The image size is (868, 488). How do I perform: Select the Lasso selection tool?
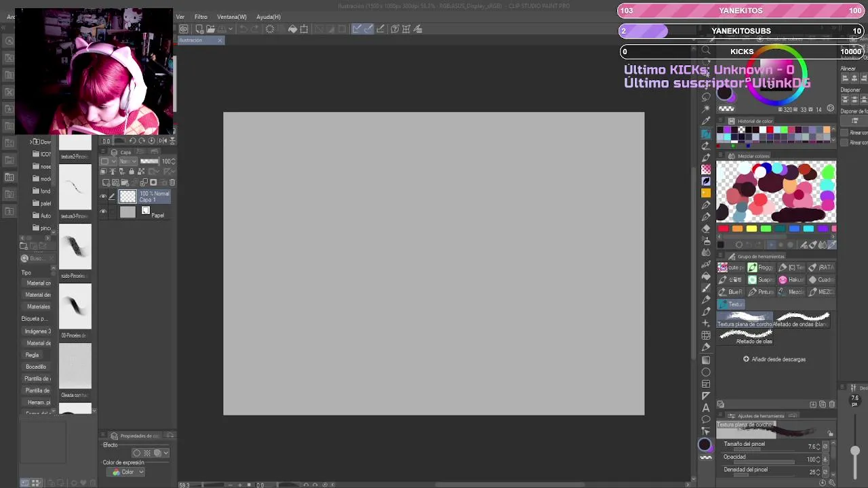706,97
